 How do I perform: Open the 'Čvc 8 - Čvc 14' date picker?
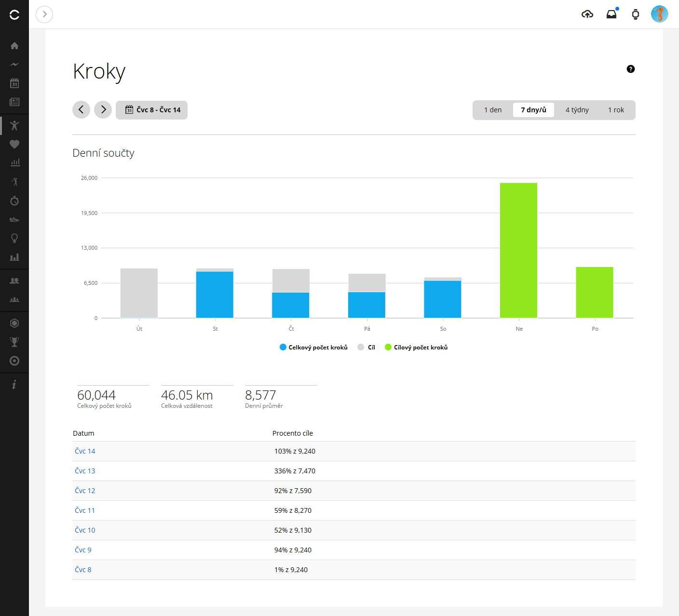click(152, 110)
